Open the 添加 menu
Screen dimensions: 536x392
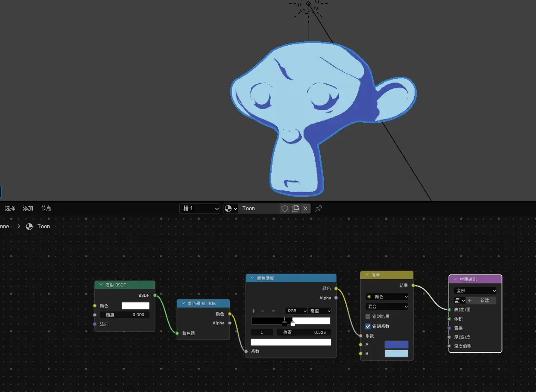click(28, 208)
